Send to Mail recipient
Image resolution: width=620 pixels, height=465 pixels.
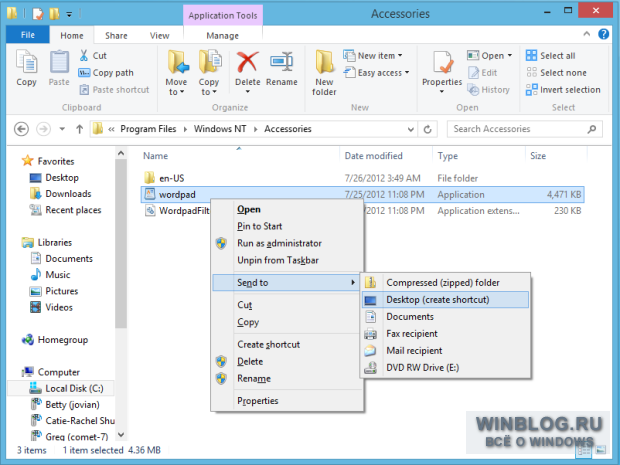[x=445, y=351]
